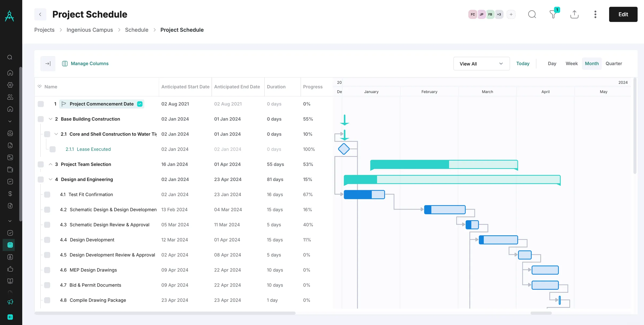644x325 pixels.
Task: Switch timeline to Quarter view
Action: coord(614,64)
